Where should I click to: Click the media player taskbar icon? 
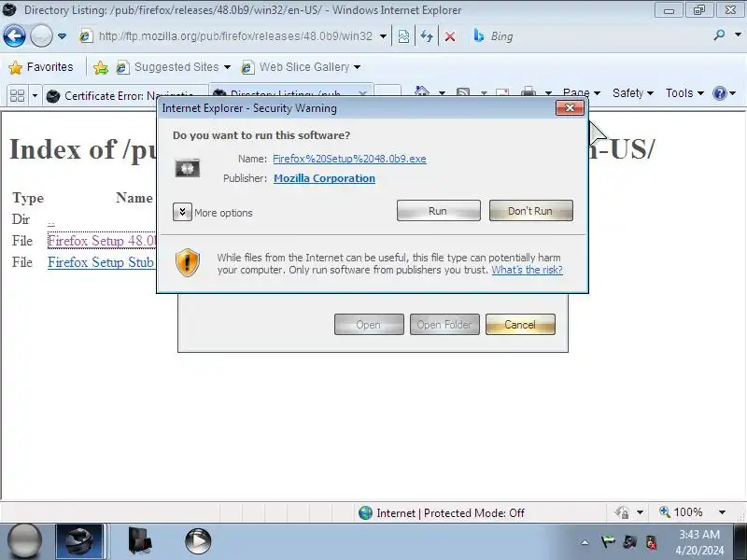click(198, 541)
